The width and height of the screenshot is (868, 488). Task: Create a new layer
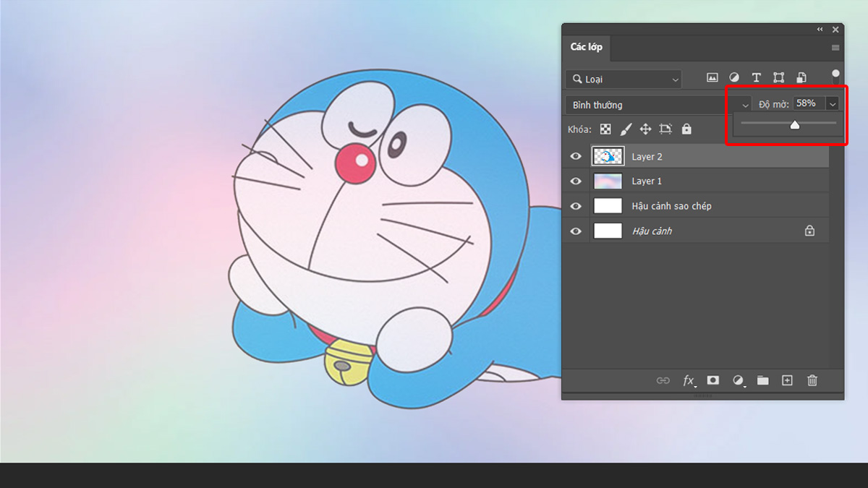tap(788, 380)
